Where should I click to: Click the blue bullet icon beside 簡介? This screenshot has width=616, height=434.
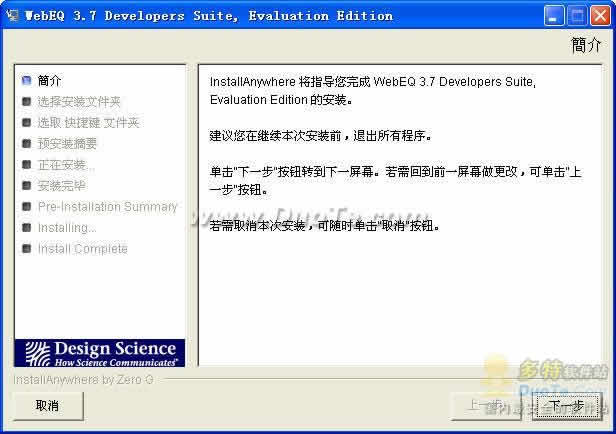tap(26, 81)
